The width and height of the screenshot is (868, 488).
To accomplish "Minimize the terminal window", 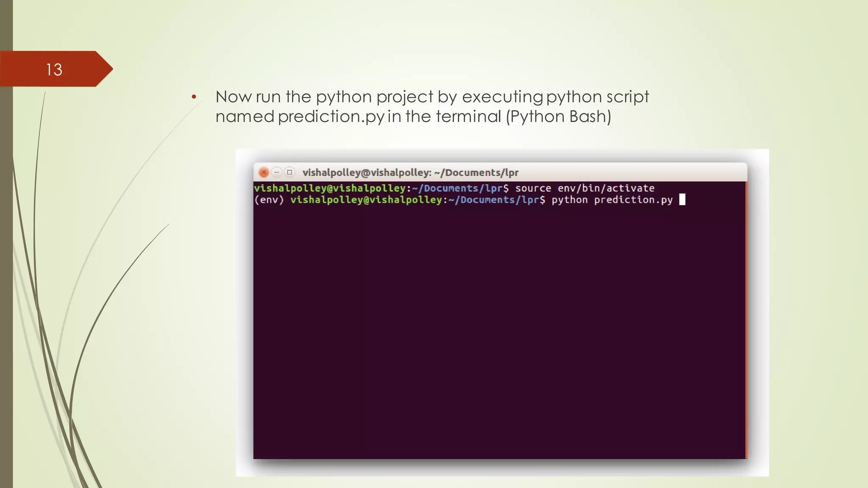I will pos(277,172).
